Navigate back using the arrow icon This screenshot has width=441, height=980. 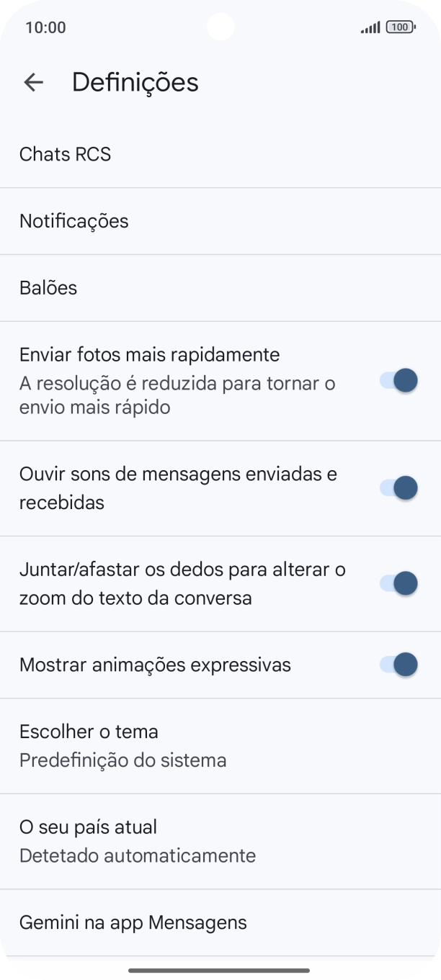pos(33,82)
